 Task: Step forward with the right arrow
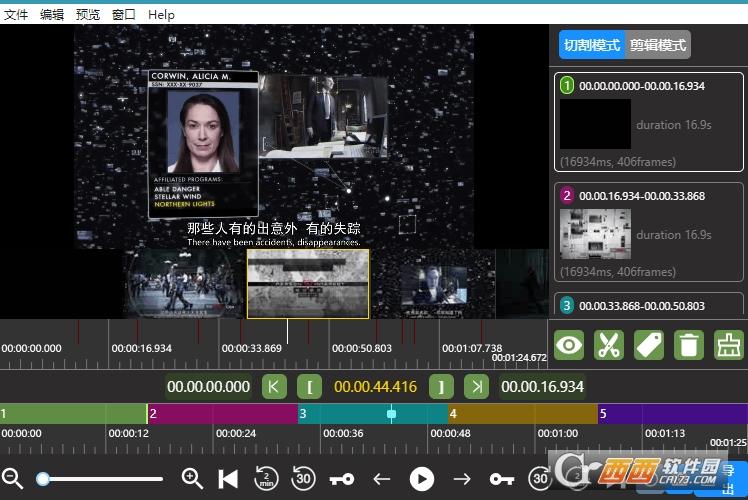[x=462, y=479]
